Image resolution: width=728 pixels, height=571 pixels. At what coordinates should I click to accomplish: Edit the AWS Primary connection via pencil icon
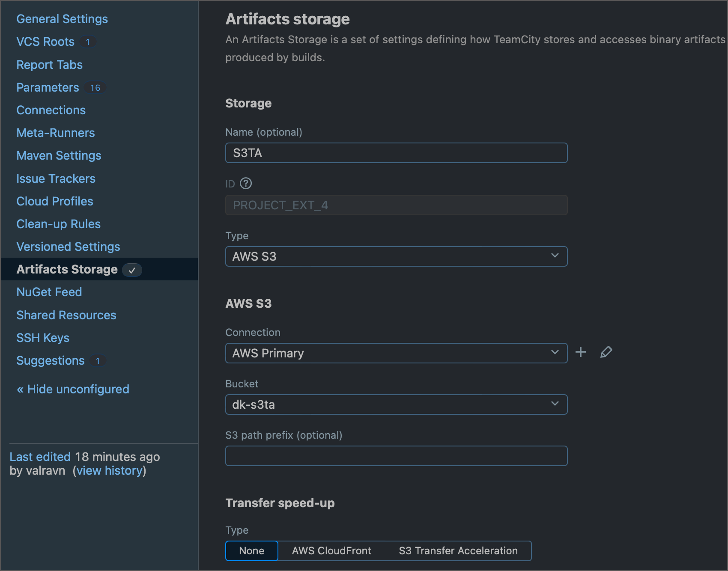click(x=606, y=352)
